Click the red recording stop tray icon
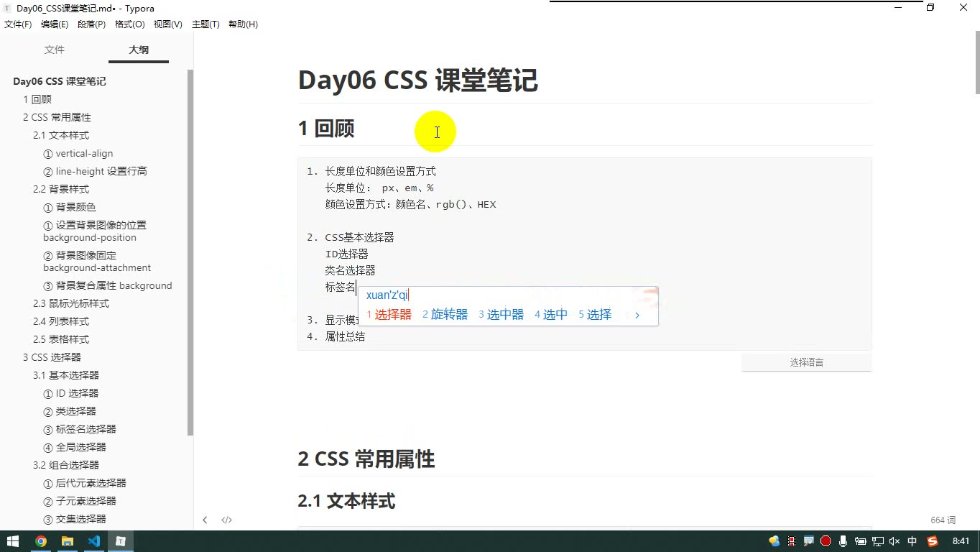Viewport: 980px width, 552px height. click(x=826, y=541)
